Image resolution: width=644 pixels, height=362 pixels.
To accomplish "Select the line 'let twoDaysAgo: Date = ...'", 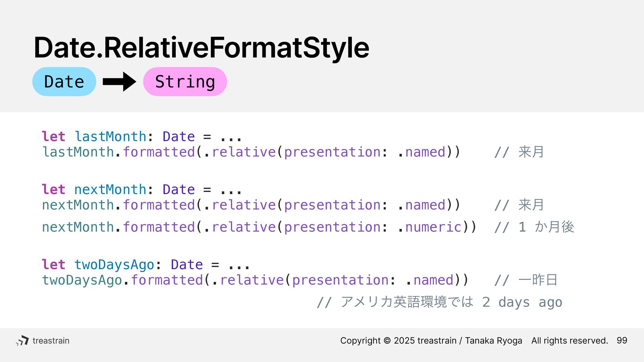I will (x=146, y=265).
